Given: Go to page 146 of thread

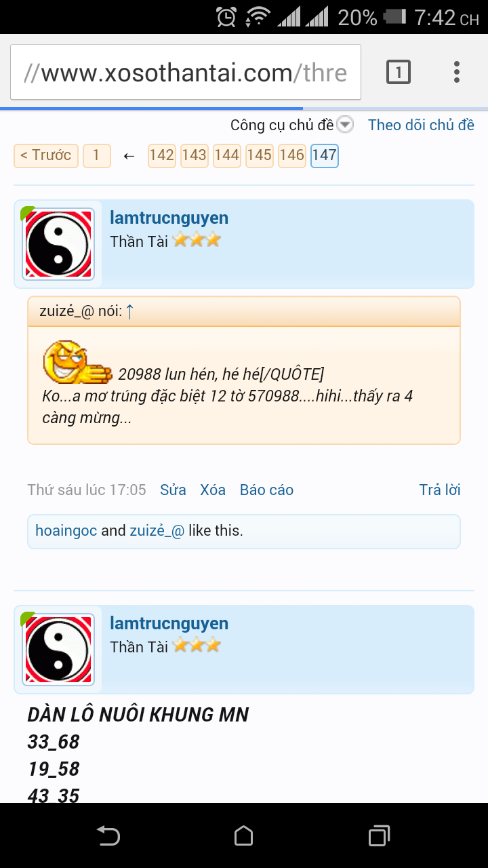Looking at the screenshot, I should click(291, 155).
